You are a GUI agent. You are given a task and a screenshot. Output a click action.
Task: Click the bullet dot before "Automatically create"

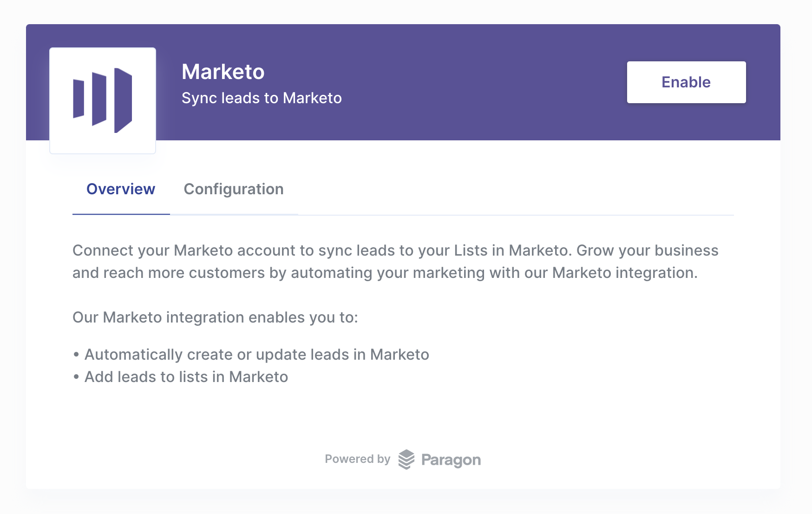tap(77, 355)
